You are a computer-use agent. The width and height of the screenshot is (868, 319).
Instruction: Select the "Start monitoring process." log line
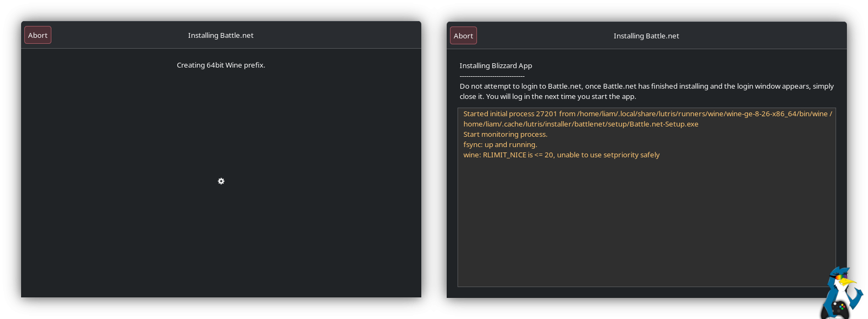505,134
